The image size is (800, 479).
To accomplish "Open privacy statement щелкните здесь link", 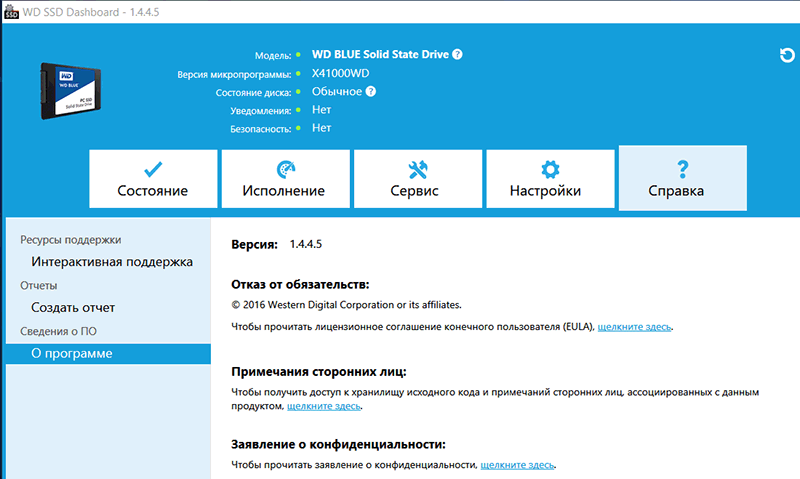I will click(x=517, y=465).
